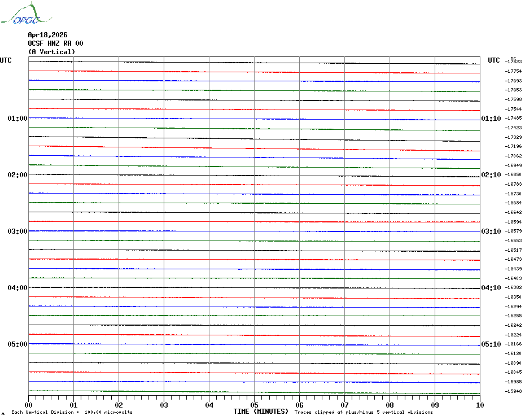Click DC offset value -17598
Image resolution: width=525 pixels, height=420 pixels.
click(513, 99)
